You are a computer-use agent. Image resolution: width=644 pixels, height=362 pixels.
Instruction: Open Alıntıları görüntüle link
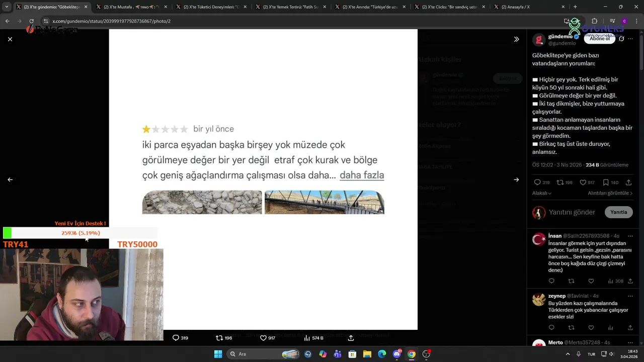tap(610, 193)
